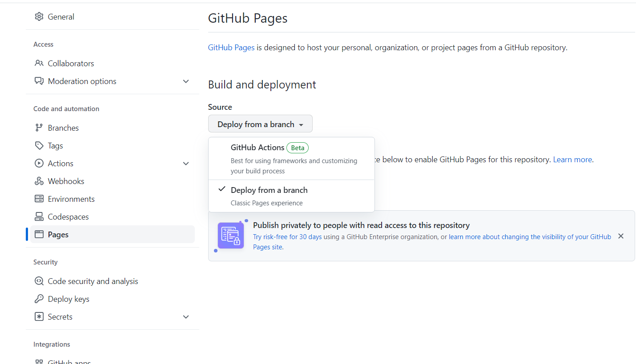Viewport: 636px width, 364px height.
Task: Choose Deploy from a branch option
Action: [x=291, y=196]
